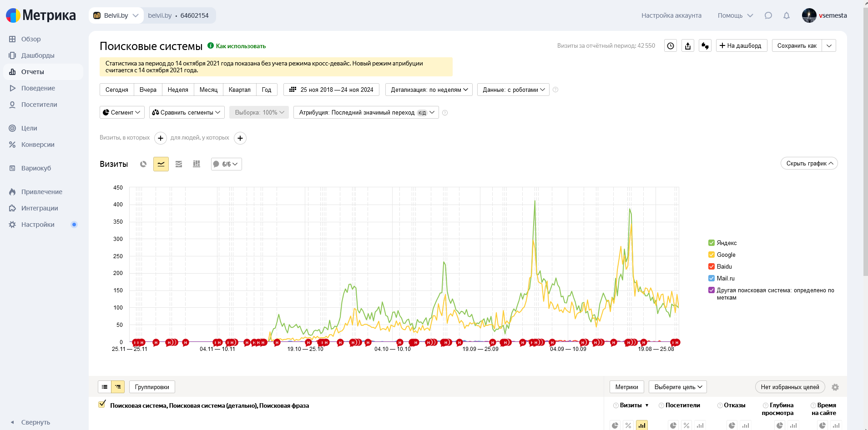Image resolution: width=868 pixels, height=430 pixels.
Task: Toggle the Другая поисковая система legend checkbox
Action: (712, 290)
